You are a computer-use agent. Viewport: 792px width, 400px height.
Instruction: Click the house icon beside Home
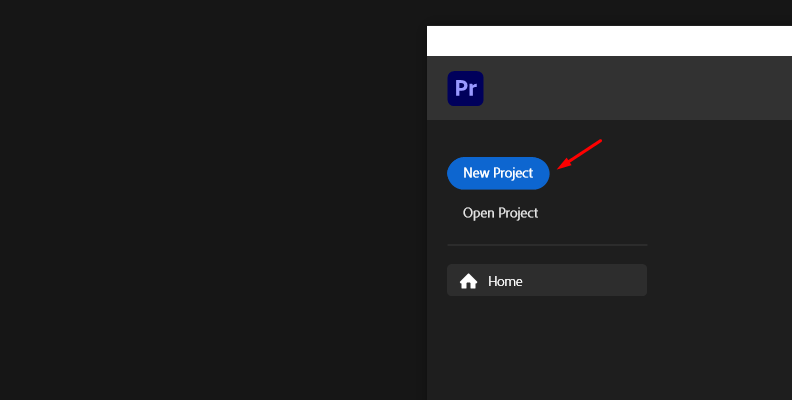(x=468, y=281)
